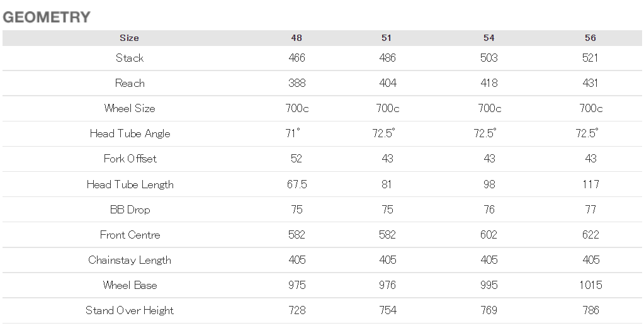Click the Wheel Base row label
Viewport: 644px width, 333px height.
pos(130,285)
